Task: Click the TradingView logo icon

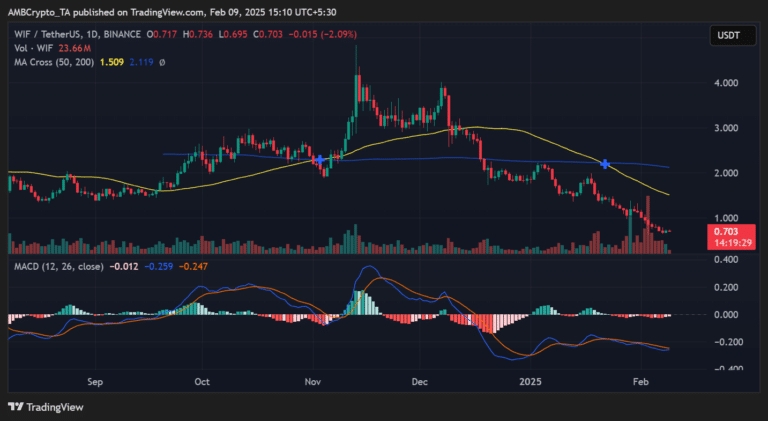Action: tap(17, 406)
